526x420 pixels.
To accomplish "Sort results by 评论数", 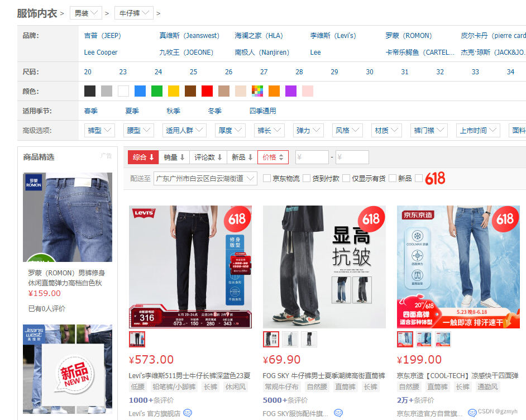I will click(208, 157).
